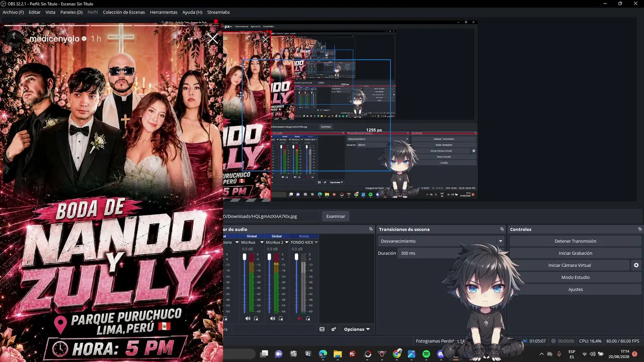Open the Herramientas menu
644x362 pixels.
pyautogui.click(x=164, y=12)
